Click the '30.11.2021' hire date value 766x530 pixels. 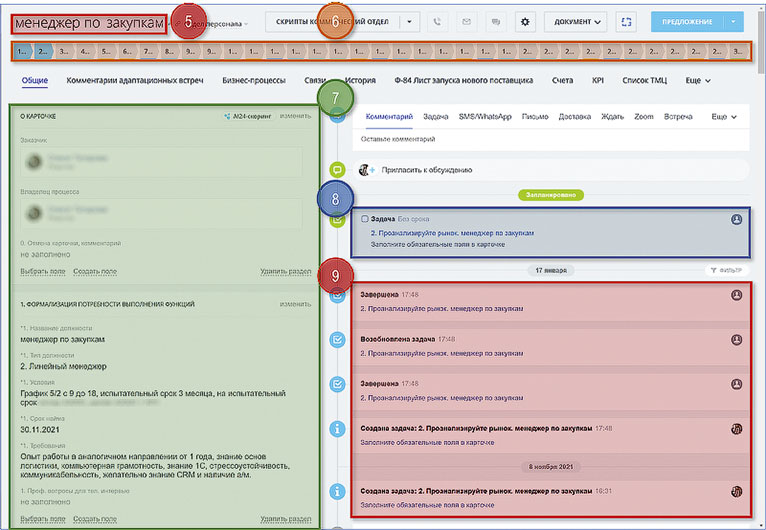[x=40, y=430]
